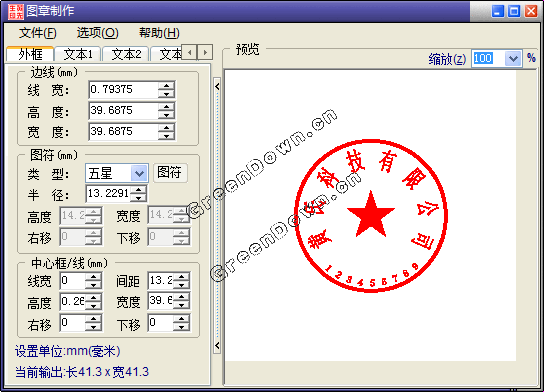The image size is (544, 392).
Task: Open the 文件(F) menu
Action: point(37,33)
